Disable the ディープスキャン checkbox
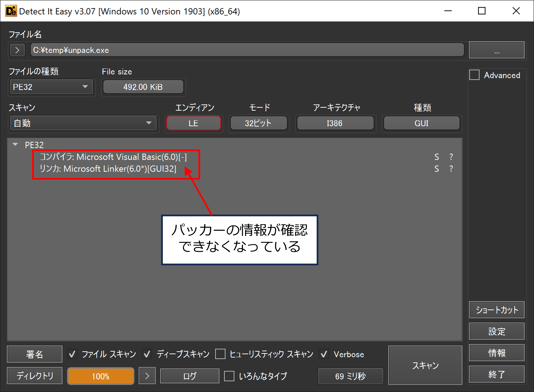This screenshot has height=392, width=534. tap(147, 354)
